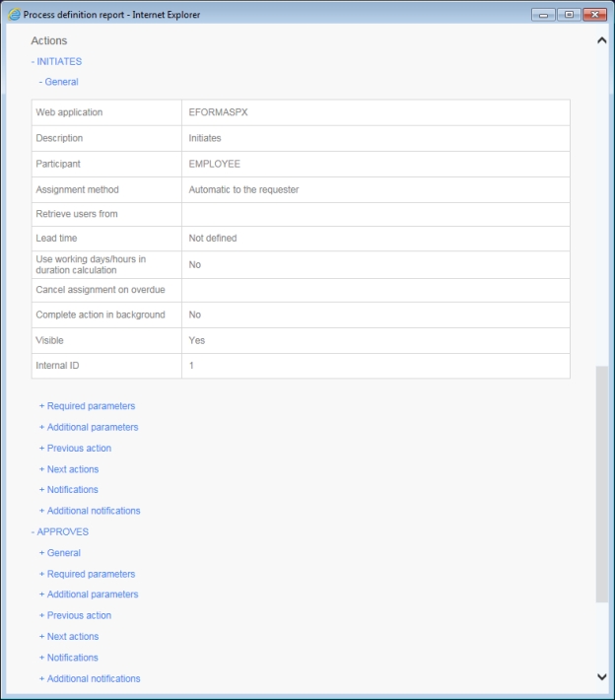Click the scroll down arrow
Screen dimensions: 615x700
point(601,677)
